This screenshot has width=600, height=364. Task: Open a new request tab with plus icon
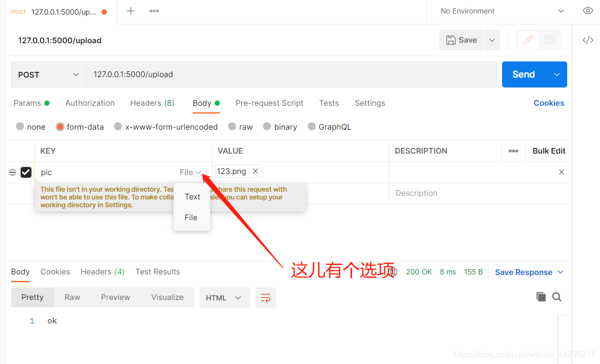pos(130,10)
